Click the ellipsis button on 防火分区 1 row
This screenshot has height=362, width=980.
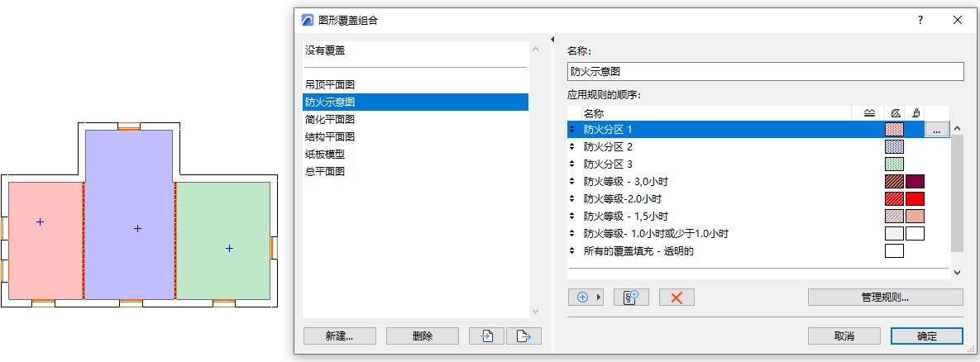pos(936,130)
